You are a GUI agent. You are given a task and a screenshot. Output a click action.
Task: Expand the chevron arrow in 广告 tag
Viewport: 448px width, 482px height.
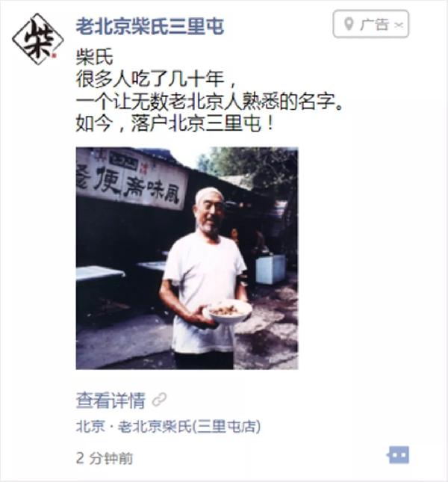[398, 25]
